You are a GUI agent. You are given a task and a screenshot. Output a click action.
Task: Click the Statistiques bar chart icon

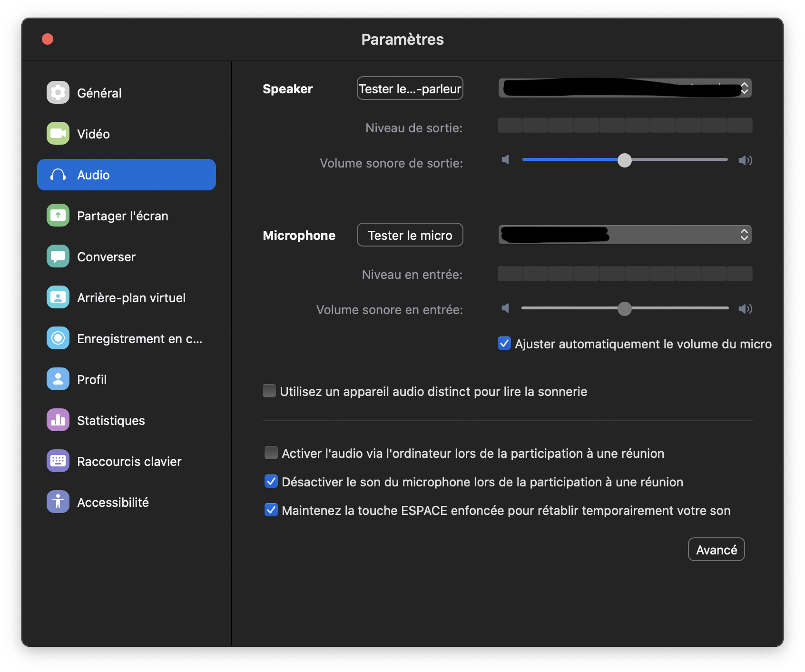tap(58, 420)
